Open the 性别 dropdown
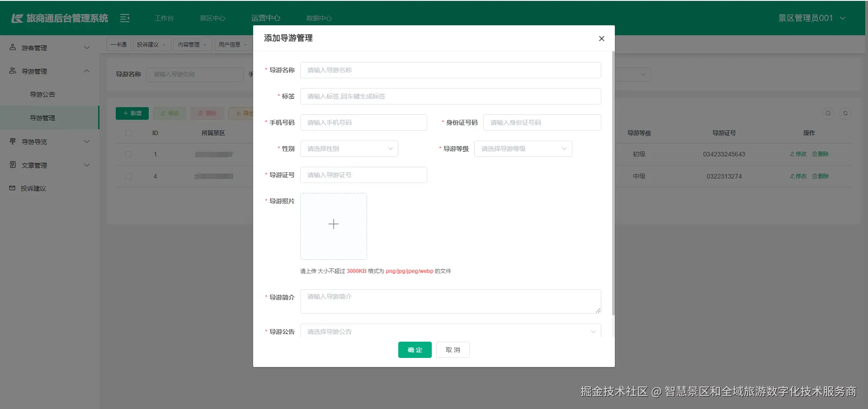868x409 pixels. pyautogui.click(x=349, y=148)
